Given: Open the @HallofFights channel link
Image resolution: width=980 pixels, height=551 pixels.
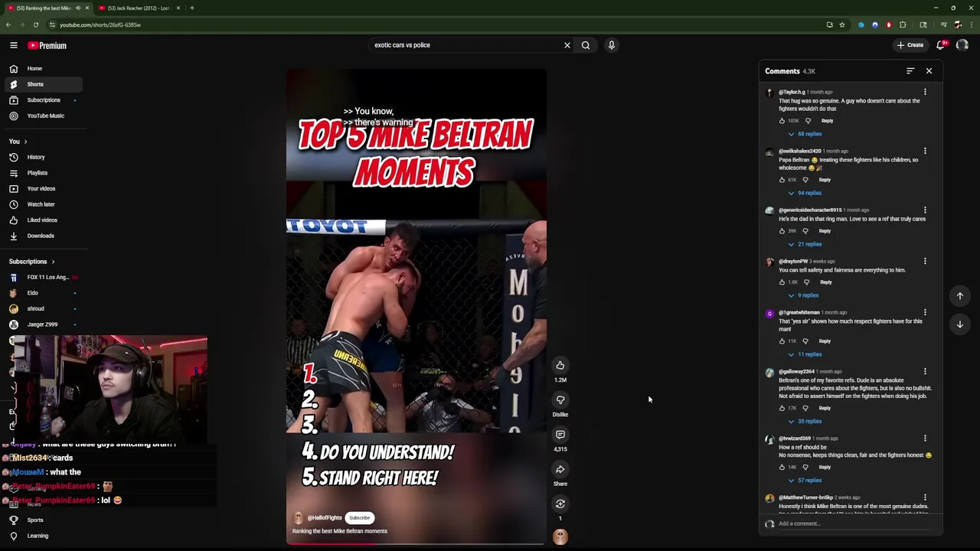Looking at the screenshot, I should [x=325, y=518].
